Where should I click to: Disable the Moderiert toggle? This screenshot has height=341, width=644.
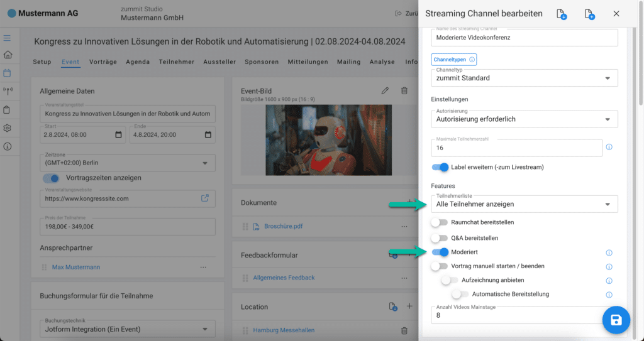click(x=440, y=252)
